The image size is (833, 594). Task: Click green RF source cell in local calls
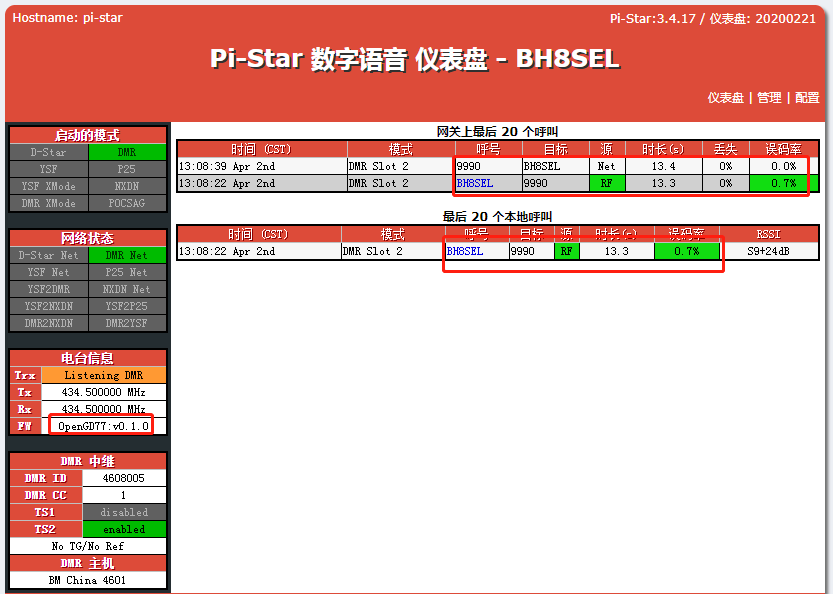tap(566, 252)
